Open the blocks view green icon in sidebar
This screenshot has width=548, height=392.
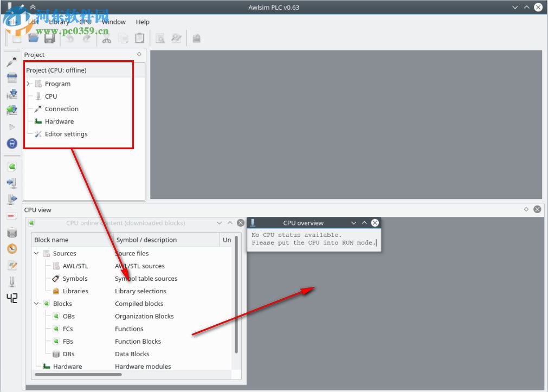12,166
